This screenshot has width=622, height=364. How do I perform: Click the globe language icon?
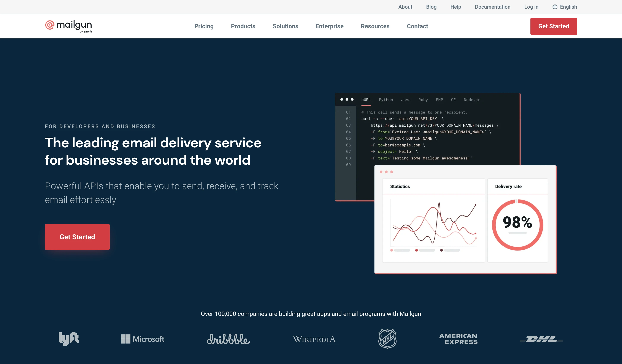tap(555, 7)
